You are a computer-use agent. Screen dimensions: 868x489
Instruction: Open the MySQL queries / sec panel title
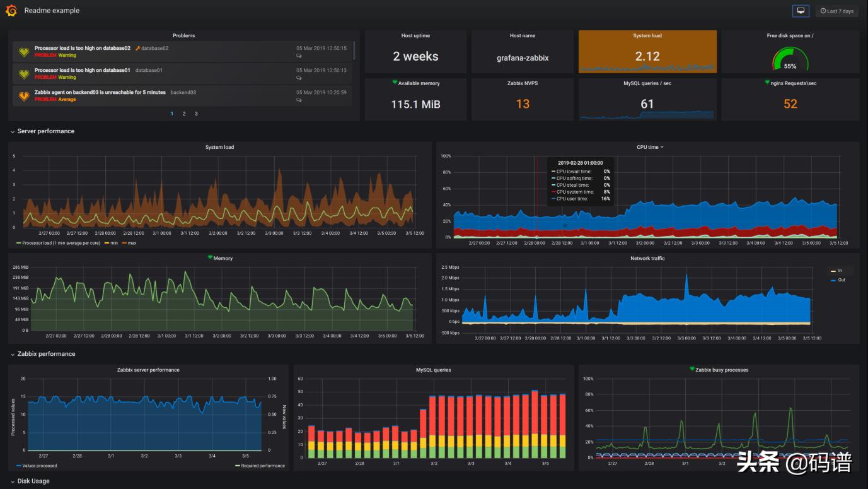(647, 83)
